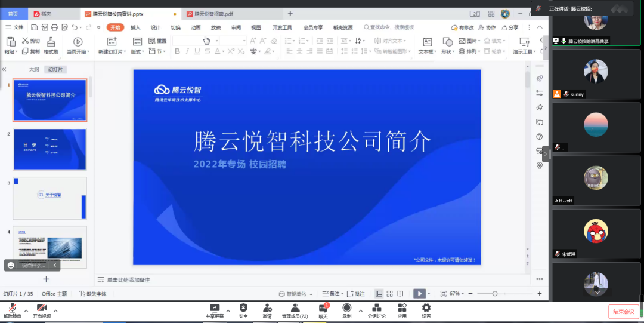Open the View (视图) ribbon tab
Screen dimensions: 644x323
click(x=256, y=27)
